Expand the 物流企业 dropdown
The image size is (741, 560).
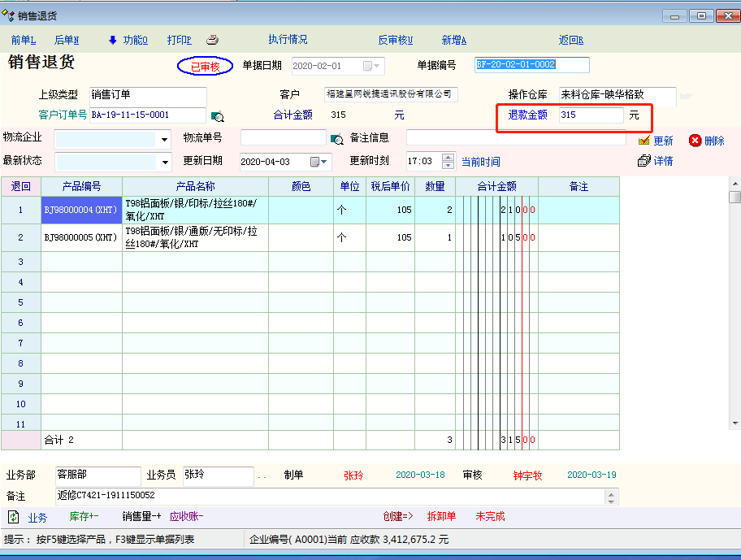(x=164, y=139)
